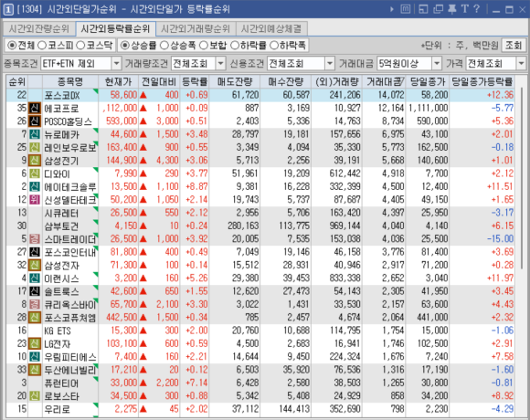Select the 우리로 stock name
This screenshot has height=420, width=530.
pos(58,409)
